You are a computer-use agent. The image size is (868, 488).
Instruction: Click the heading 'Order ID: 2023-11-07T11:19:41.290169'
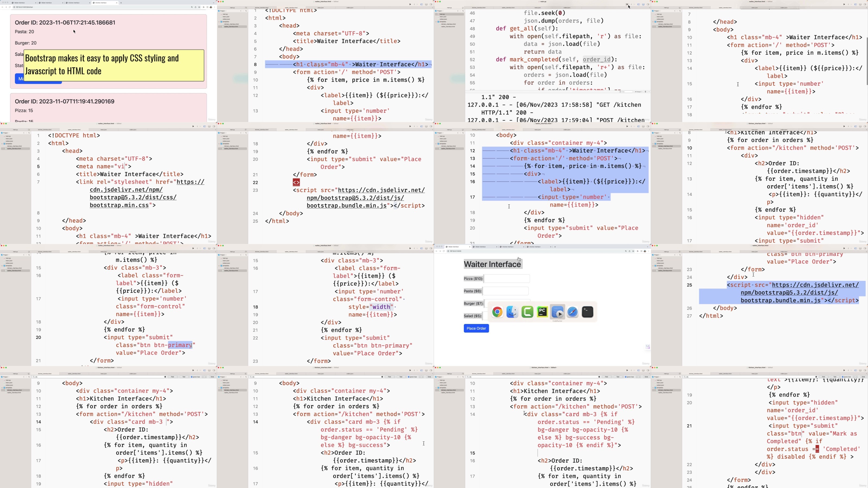pos(65,101)
